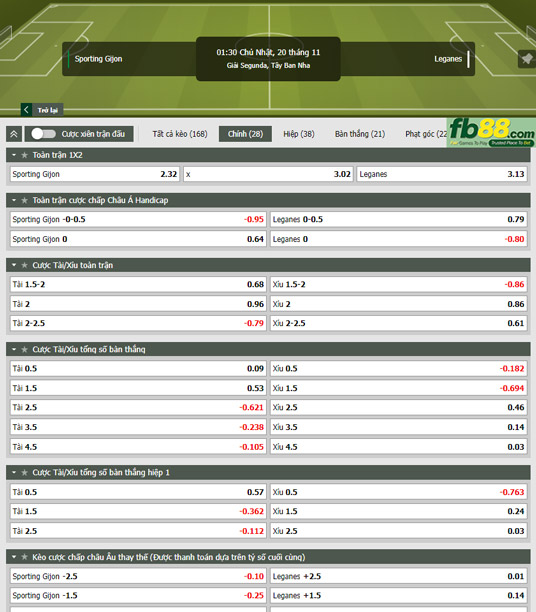Star the Kèo cược chấp châu Âu market

pos(25,557)
